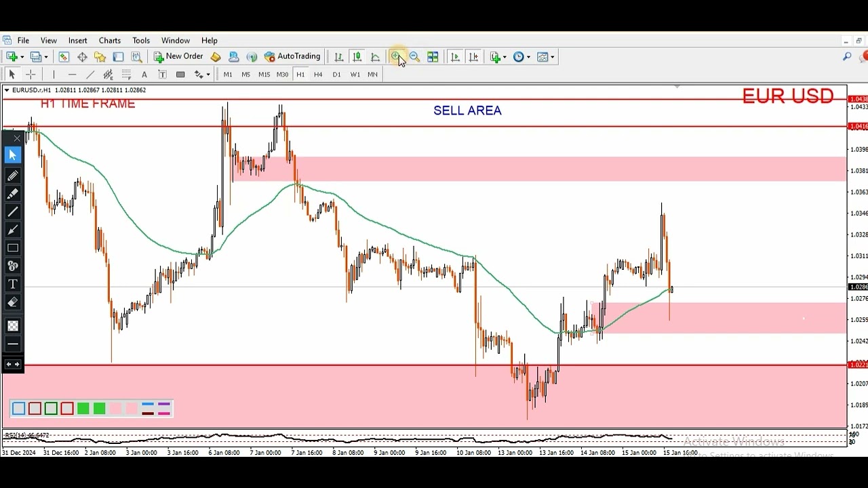The image size is (868, 488).
Task: Select the text T annotation tool
Action: click(12, 284)
